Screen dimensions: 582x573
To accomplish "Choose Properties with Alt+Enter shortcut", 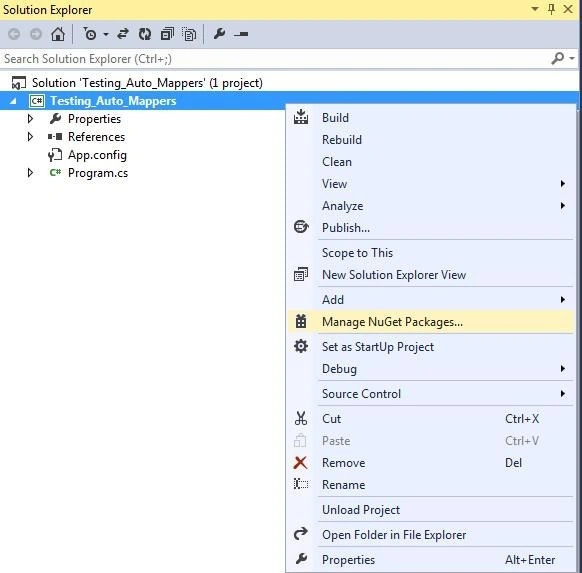I will 431,560.
